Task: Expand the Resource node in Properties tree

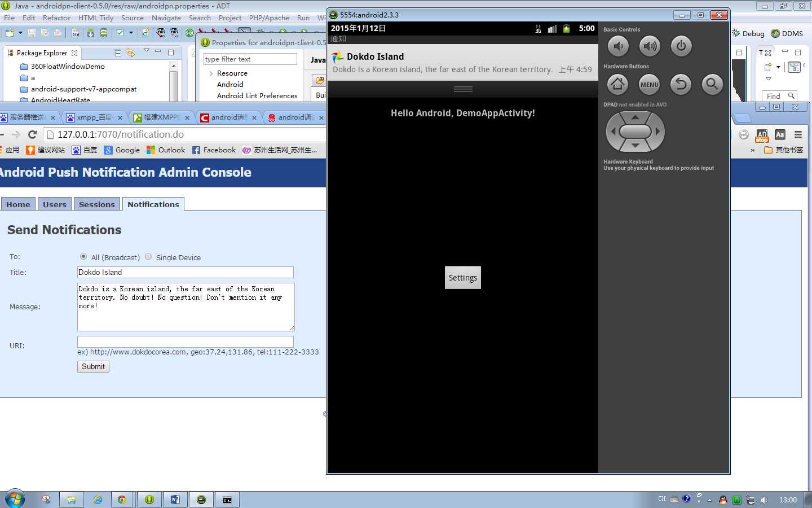Action: (x=211, y=73)
